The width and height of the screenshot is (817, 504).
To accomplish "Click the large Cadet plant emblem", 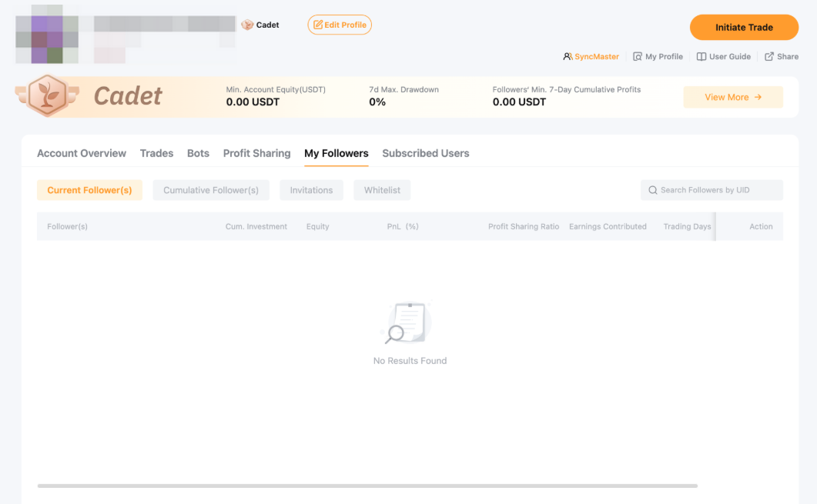I will [47, 96].
